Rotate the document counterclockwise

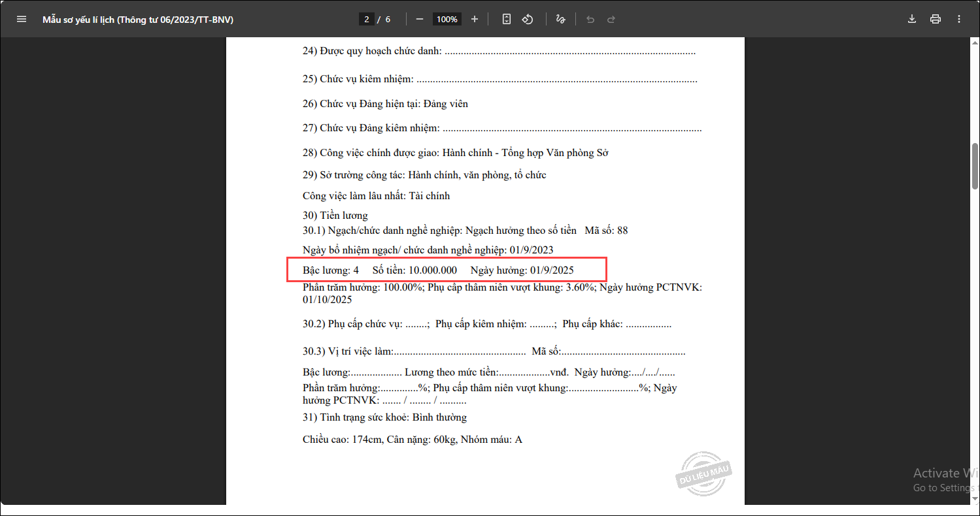pyautogui.click(x=528, y=19)
